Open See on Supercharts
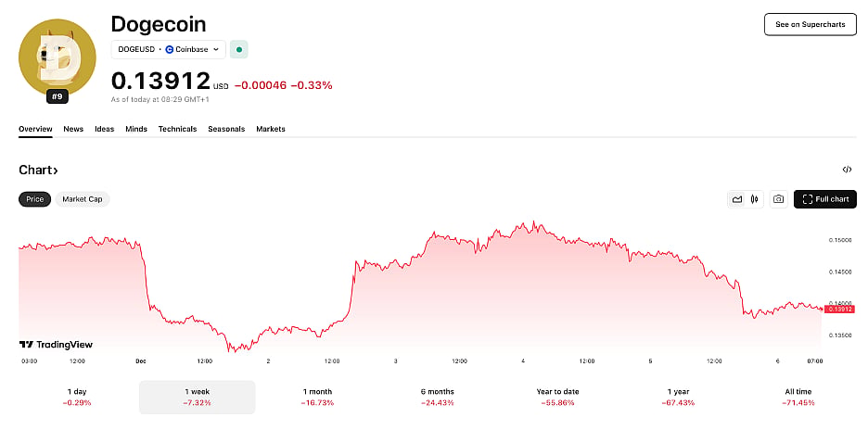Image resolution: width=868 pixels, height=430 pixels. pos(810,24)
